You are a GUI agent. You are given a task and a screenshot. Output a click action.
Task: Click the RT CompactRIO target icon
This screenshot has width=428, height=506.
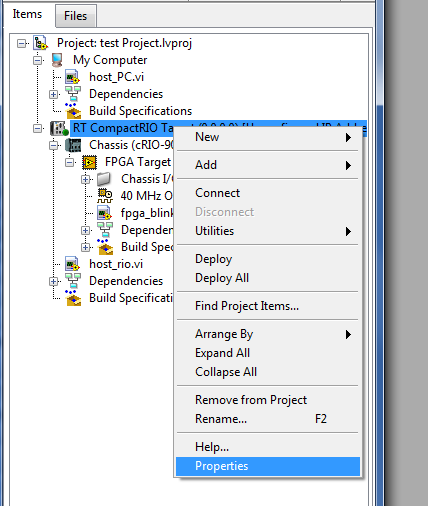tap(59, 128)
